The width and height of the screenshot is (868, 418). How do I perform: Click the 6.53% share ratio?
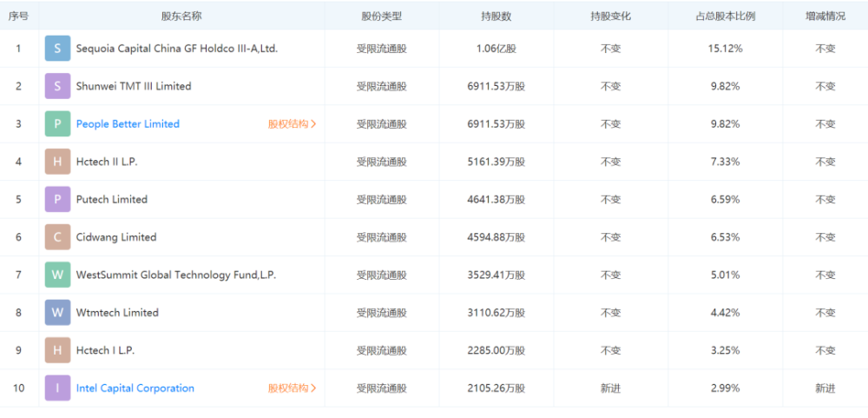point(725,237)
